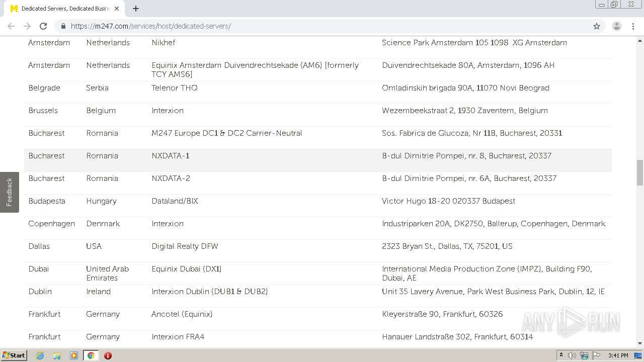Click the 3:41 PM taskbar clock
Viewport: 644px width, 362px height.
coord(618,355)
